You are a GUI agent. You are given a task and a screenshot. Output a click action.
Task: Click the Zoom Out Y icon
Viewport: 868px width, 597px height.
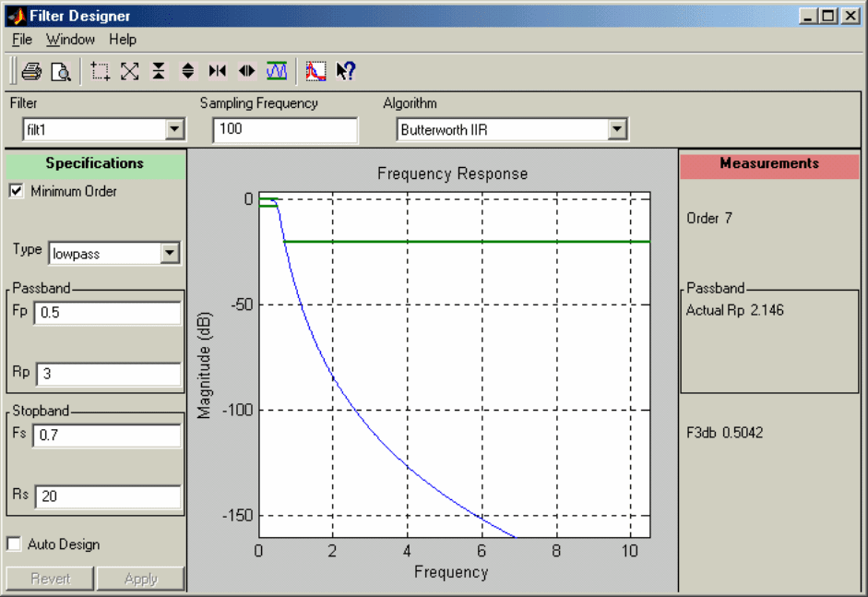(188, 71)
